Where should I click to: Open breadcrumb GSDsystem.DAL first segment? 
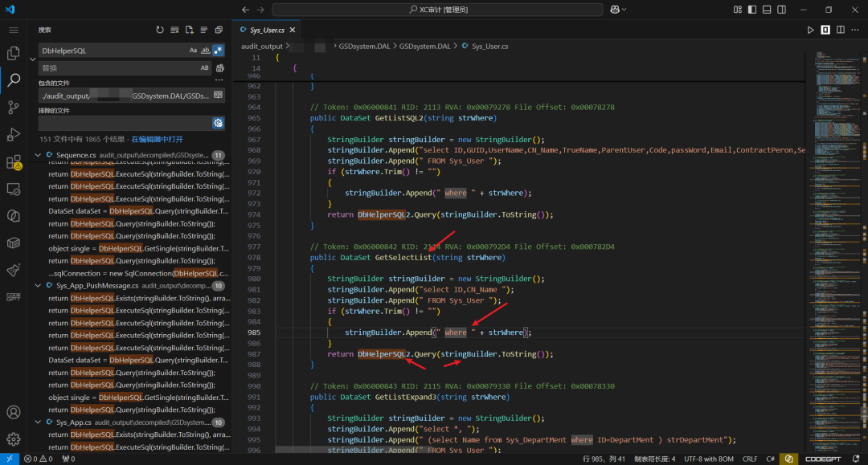[364, 47]
